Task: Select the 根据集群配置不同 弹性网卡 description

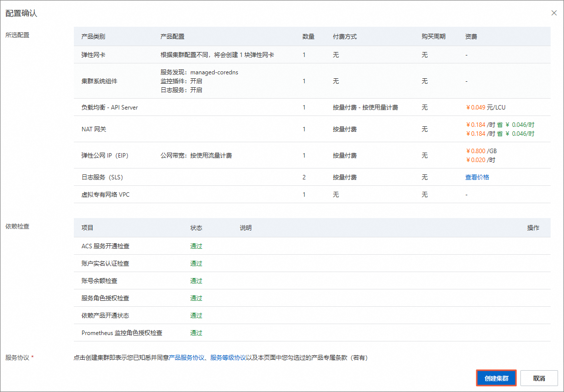Action: point(217,55)
